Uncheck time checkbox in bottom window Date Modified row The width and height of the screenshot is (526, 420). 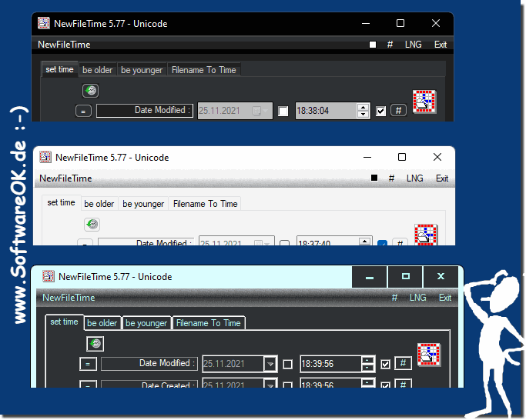(x=385, y=364)
